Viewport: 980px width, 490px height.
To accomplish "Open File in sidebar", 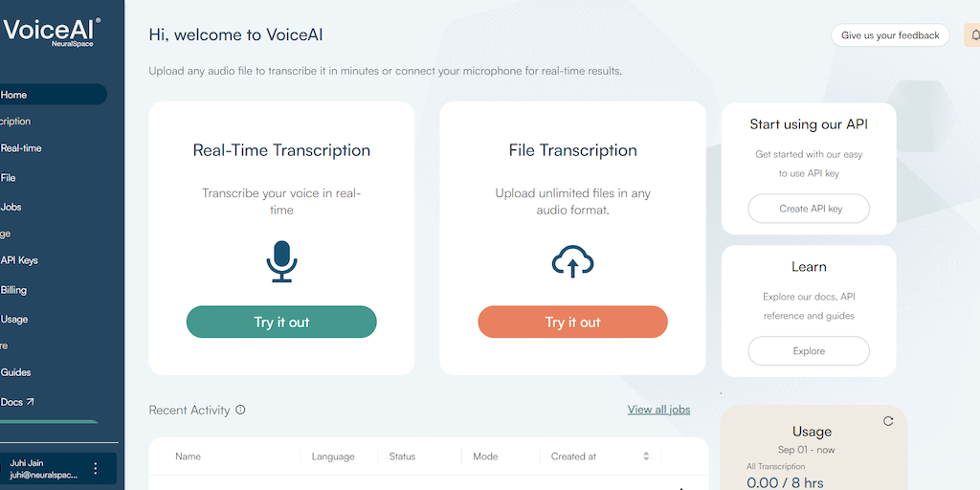I will click(8, 177).
